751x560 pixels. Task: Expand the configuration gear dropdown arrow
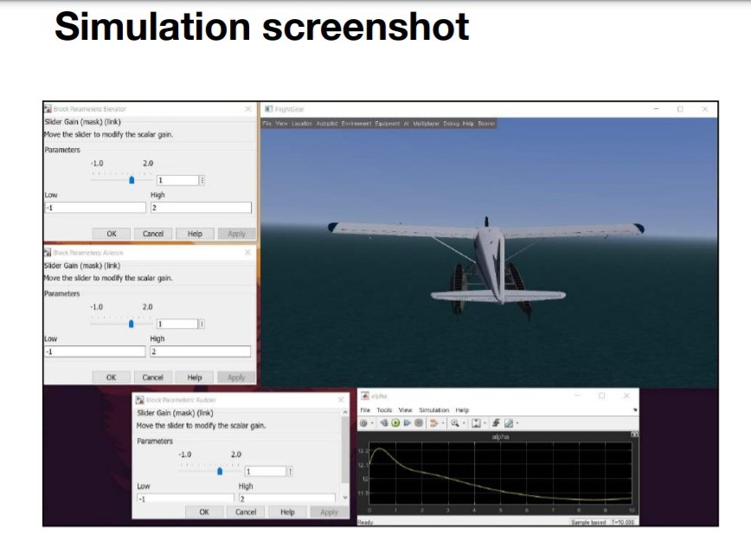(x=372, y=423)
